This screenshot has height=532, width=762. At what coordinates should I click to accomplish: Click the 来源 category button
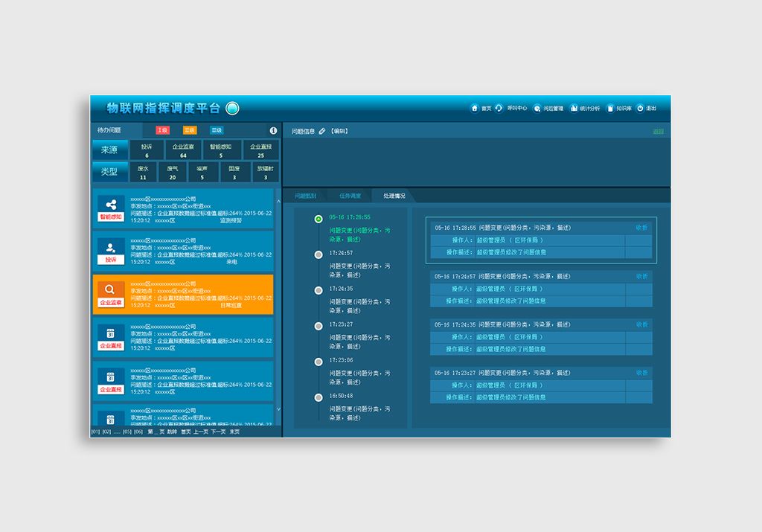(x=110, y=150)
